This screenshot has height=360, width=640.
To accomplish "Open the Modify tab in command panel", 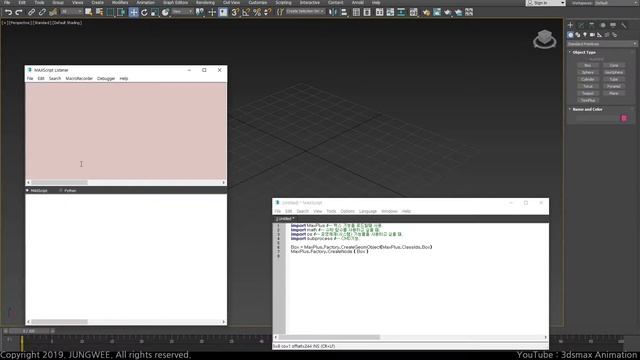I will click(581, 25).
